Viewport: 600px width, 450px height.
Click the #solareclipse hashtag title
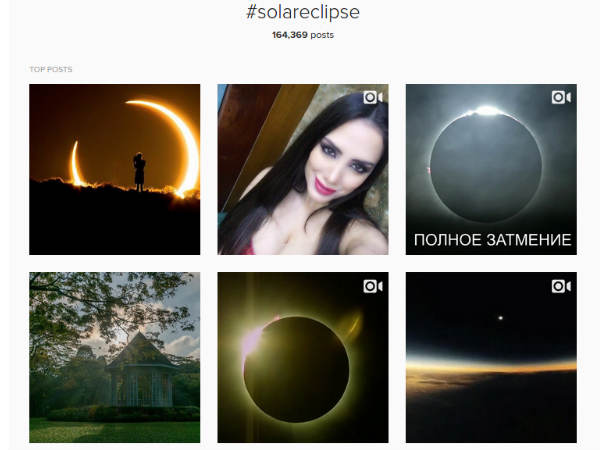(303, 12)
